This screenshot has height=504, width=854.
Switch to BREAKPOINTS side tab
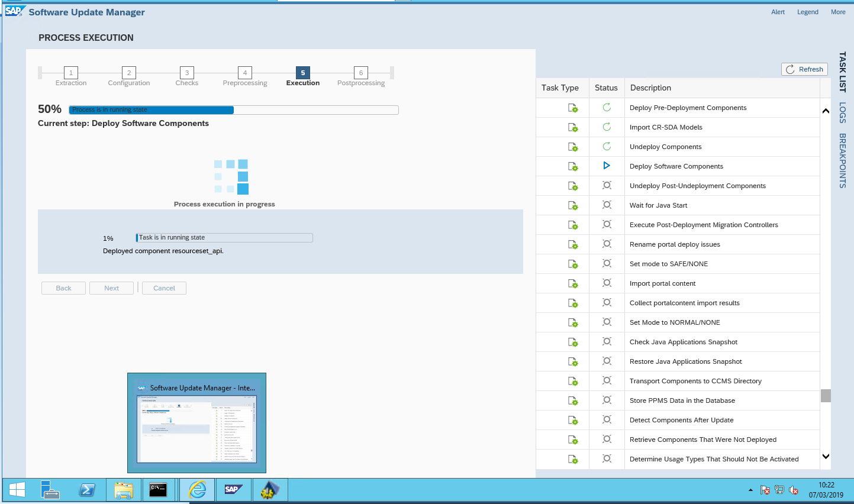pyautogui.click(x=843, y=161)
